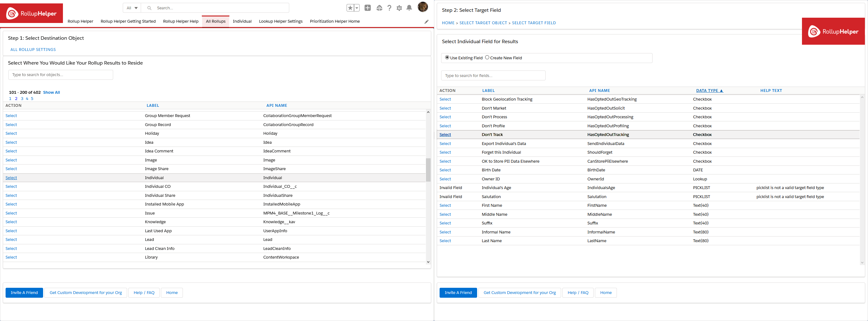Open the global actions plus icon
Screen dimensions: 868x321
coord(368,8)
